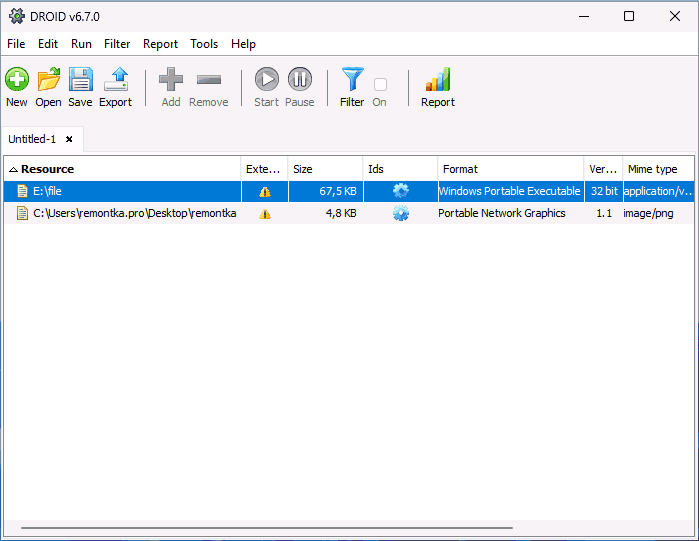Open the Edit menu
Screen dimensions: 699x541
tap(48, 44)
